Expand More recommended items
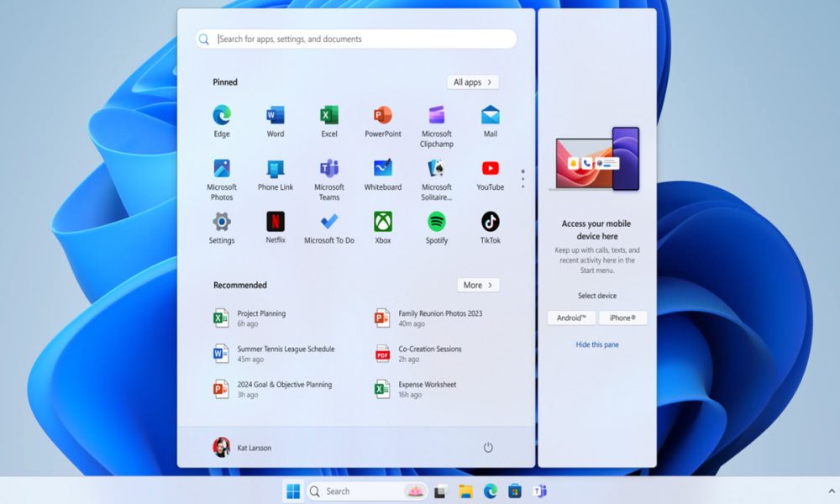This screenshot has width=840, height=504. [x=479, y=285]
